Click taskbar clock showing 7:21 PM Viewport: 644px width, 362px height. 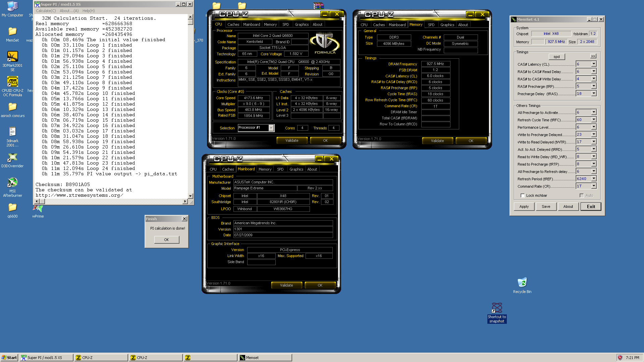point(632,358)
